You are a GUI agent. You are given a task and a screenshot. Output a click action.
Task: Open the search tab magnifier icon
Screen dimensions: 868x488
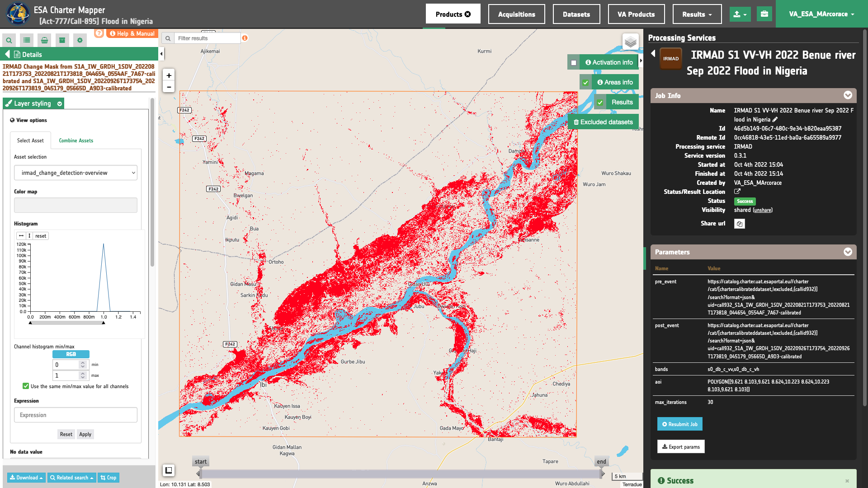click(9, 40)
